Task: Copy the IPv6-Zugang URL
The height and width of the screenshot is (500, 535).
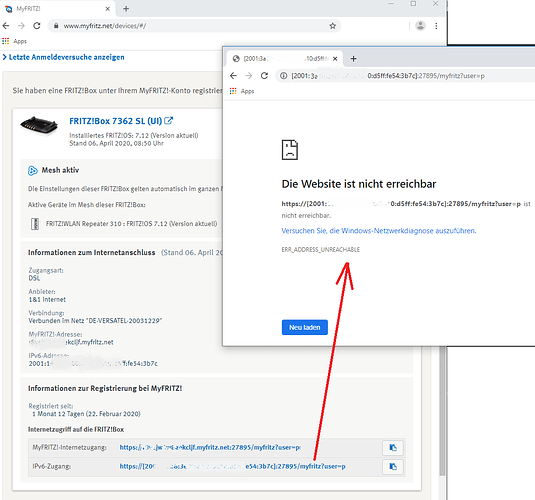Action: point(393,467)
